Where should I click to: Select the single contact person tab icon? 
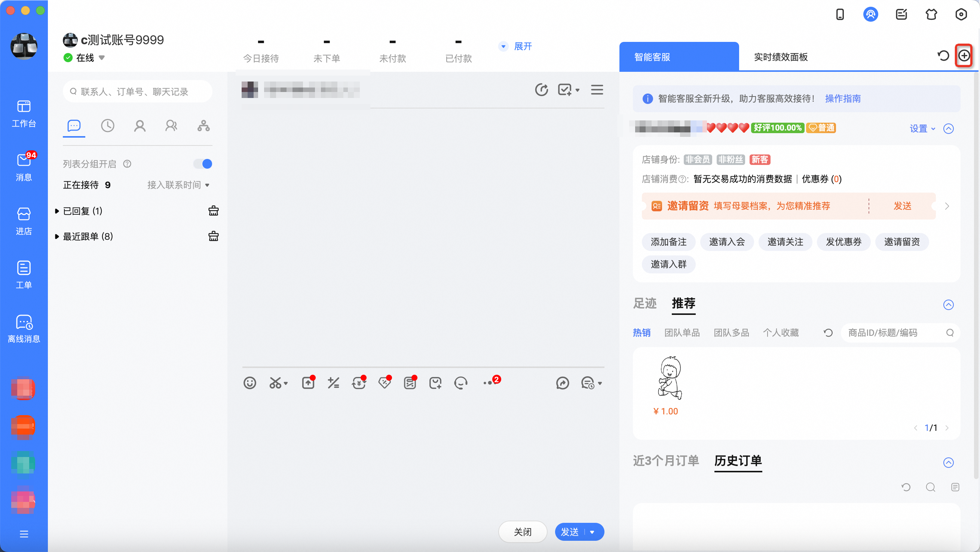140,126
